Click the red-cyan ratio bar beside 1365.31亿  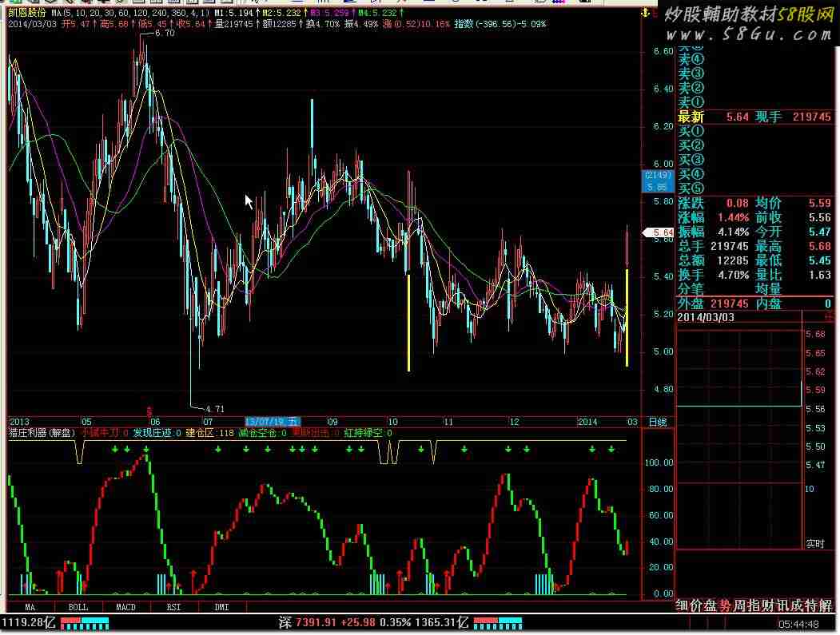point(498,623)
